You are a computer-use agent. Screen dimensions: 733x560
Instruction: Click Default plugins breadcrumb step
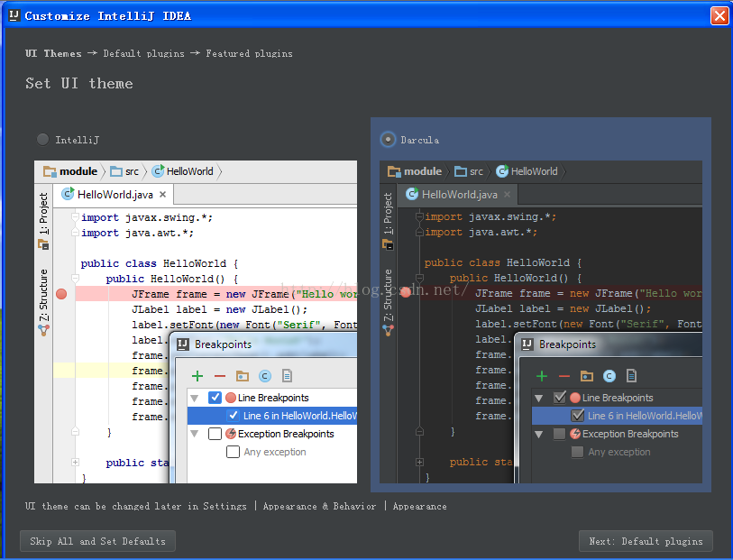[143, 53]
